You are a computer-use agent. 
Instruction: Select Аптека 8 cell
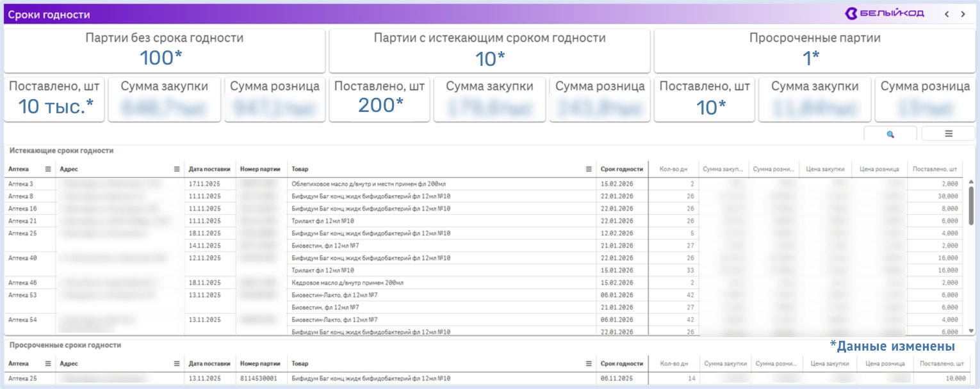click(x=30, y=196)
